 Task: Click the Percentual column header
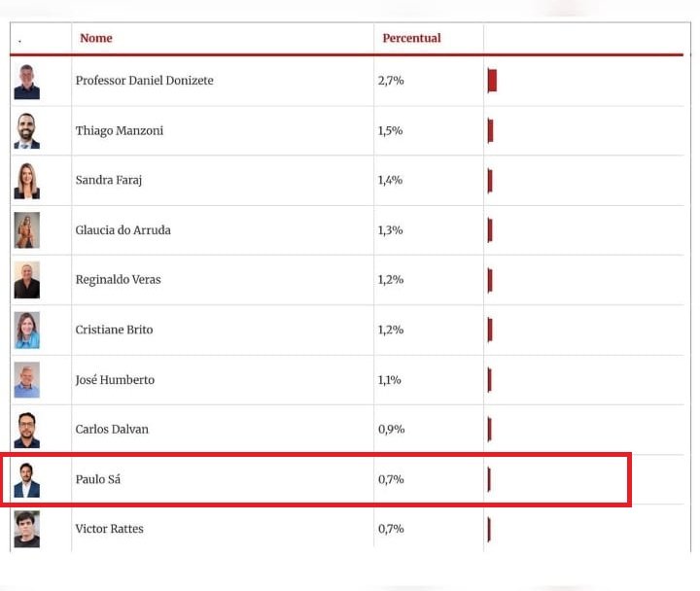tap(411, 38)
